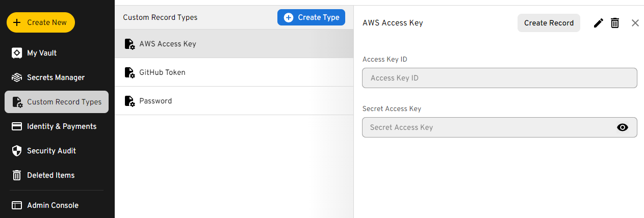Click the pencil edit icon
644x218 pixels.
click(599, 23)
